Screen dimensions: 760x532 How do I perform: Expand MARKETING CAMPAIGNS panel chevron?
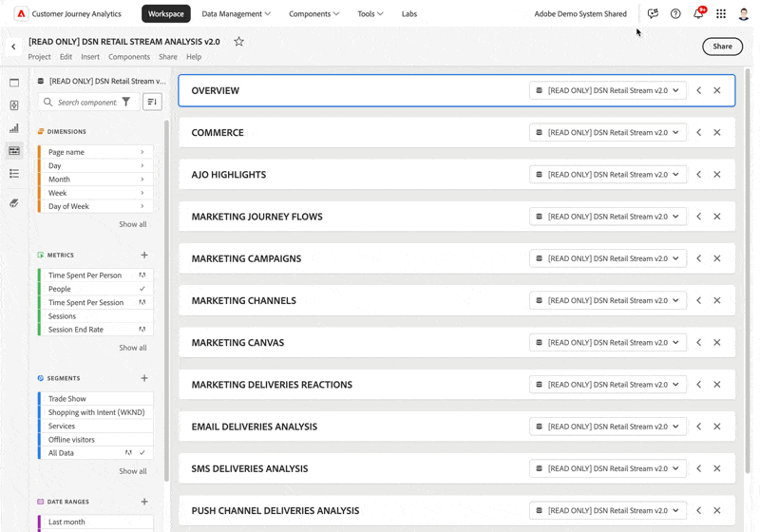(698, 258)
